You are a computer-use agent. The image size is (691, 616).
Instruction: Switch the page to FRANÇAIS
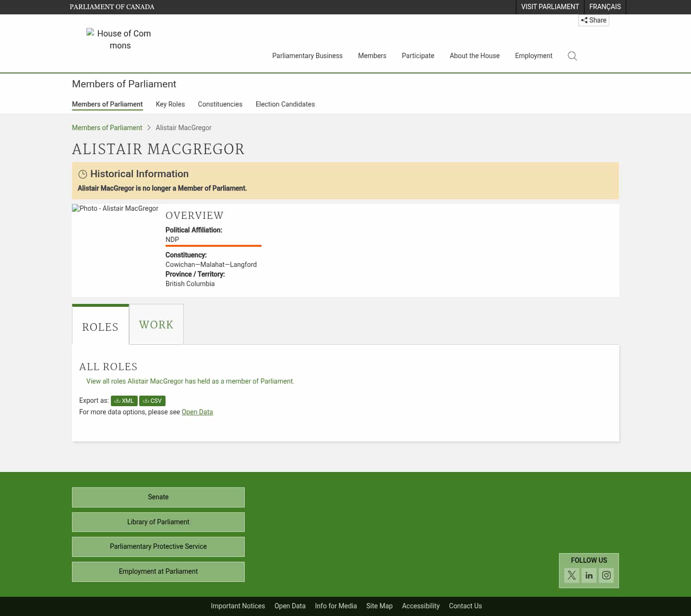(x=605, y=7)
